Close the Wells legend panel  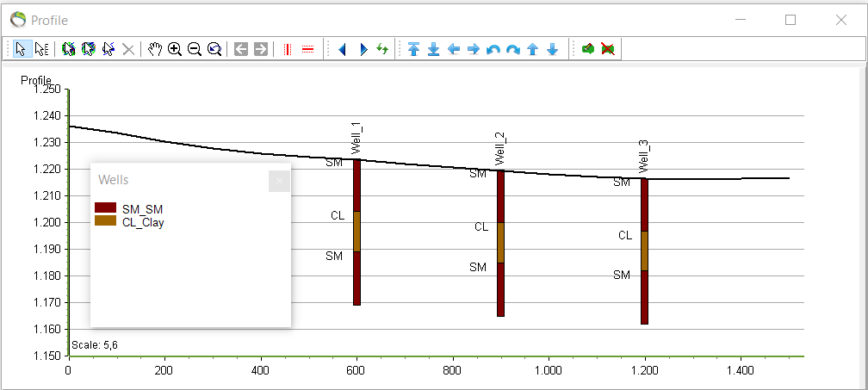click(x=279, y=181)
